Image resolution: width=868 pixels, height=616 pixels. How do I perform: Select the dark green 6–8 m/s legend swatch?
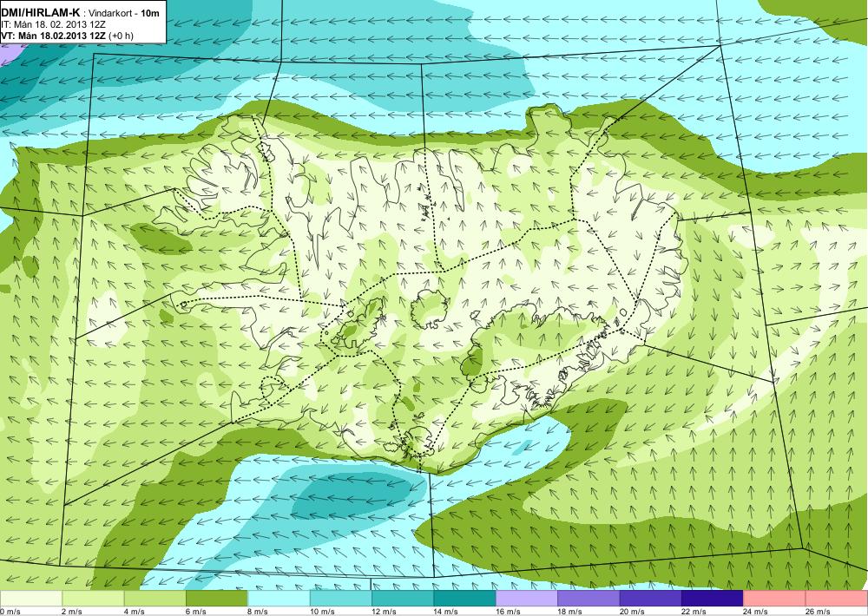click(x=217, y=598)
